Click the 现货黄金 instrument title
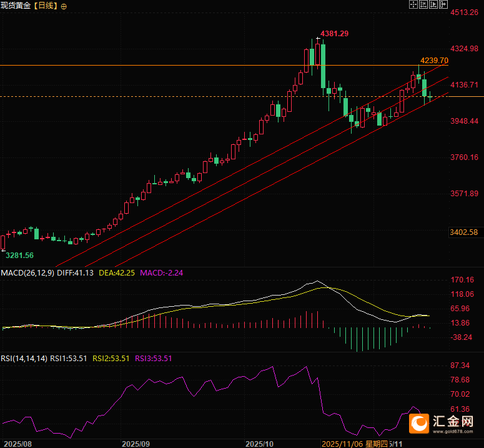 (16, 6)
